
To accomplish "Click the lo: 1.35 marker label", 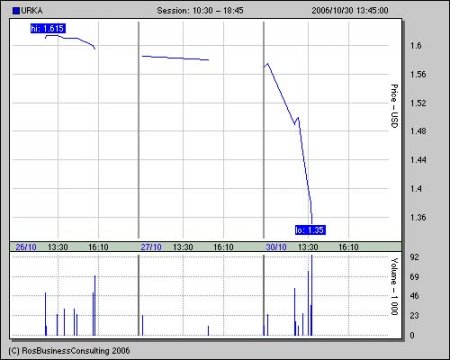I will [310, 230].
